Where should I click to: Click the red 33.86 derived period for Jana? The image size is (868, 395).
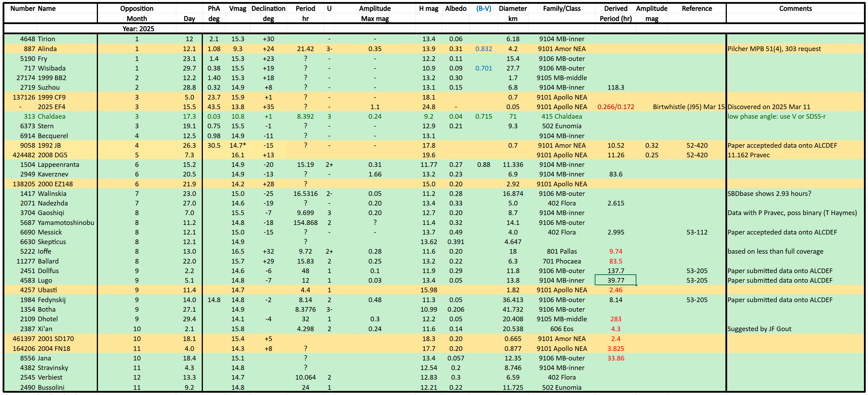pyautogui.click(x=615, y=358)
